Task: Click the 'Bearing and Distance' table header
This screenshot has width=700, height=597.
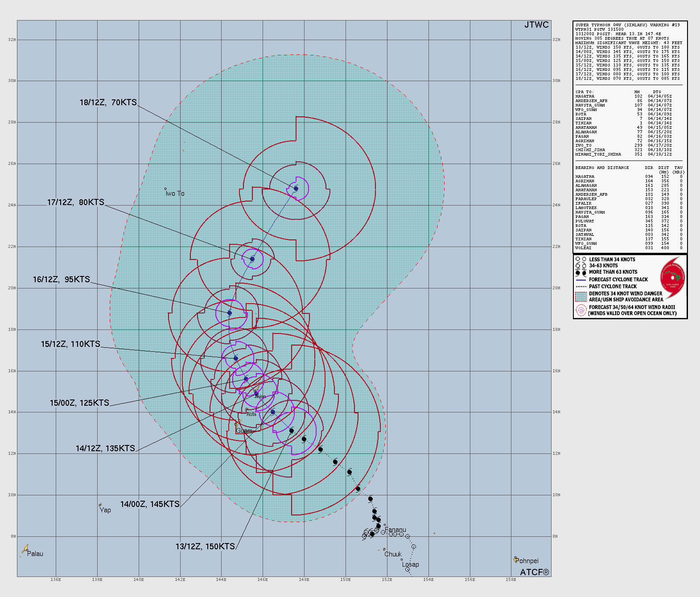Action: coord(602,168)
